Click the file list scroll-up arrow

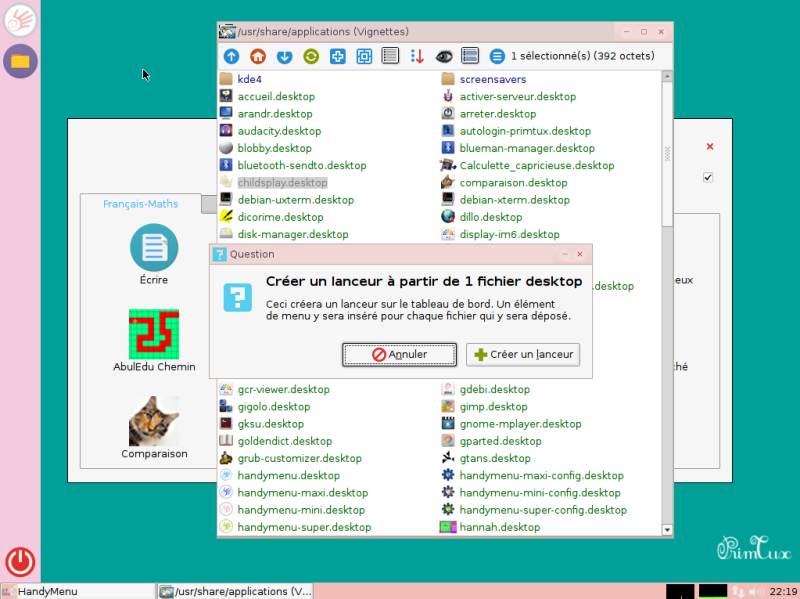[x=667, y=76]
